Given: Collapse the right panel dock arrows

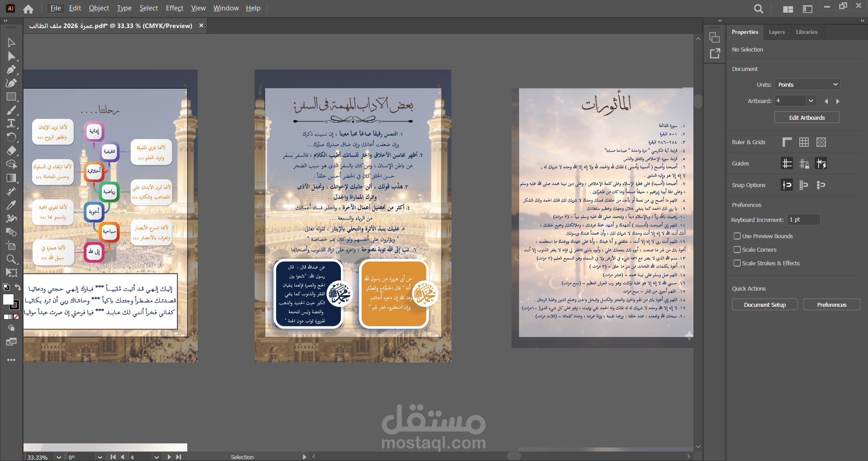Looking at the screenshot, I should click(x=862, y=21).
